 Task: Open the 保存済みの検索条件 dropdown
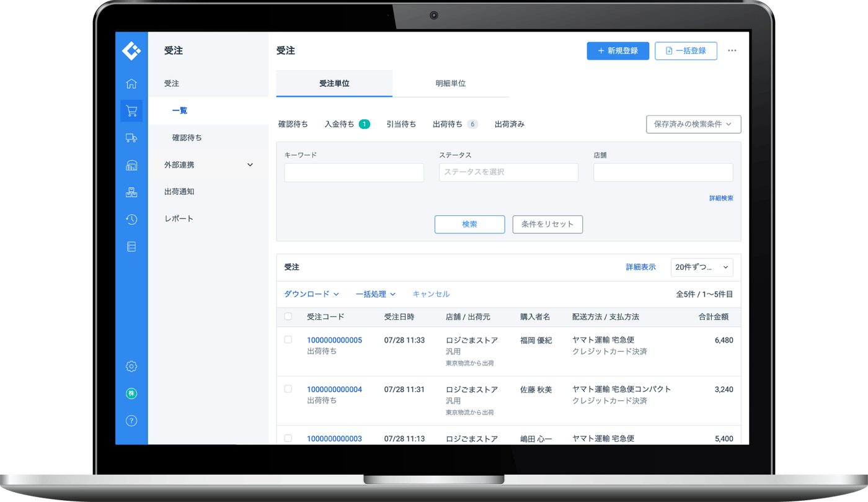pos(693,124)
